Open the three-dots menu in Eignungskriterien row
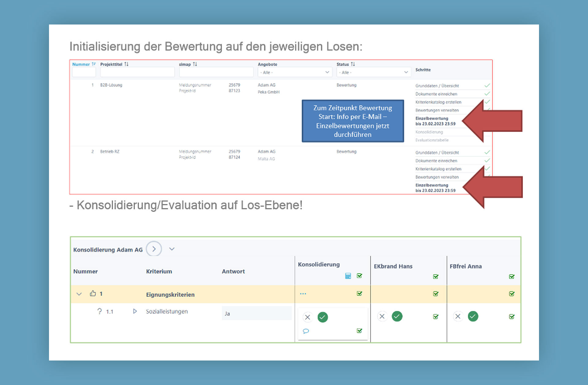 click(x=303, y=294)
